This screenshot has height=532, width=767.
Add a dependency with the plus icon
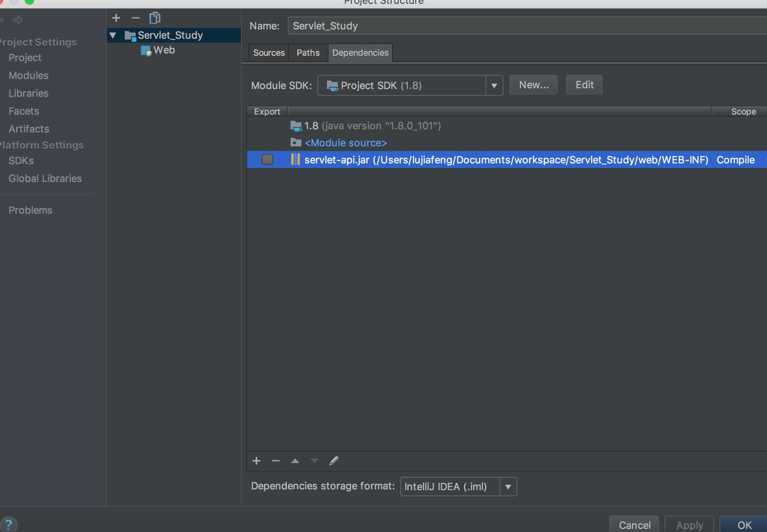(x=256, y=461)
